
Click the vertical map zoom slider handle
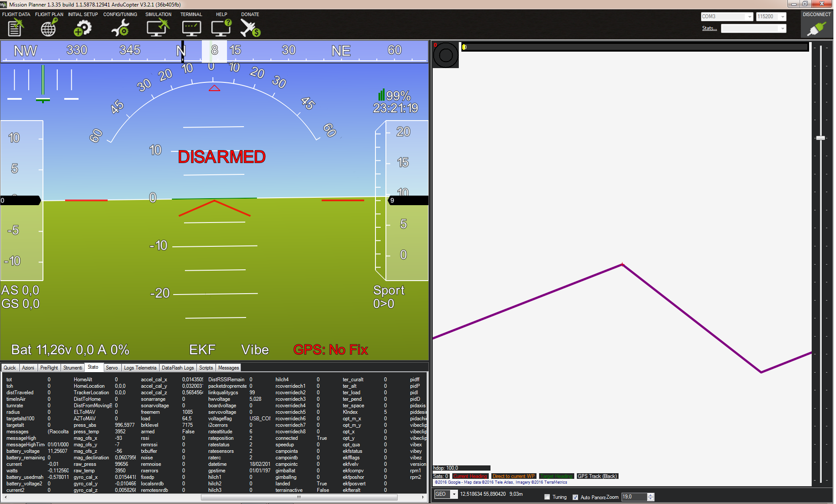[x=820, y=138]
